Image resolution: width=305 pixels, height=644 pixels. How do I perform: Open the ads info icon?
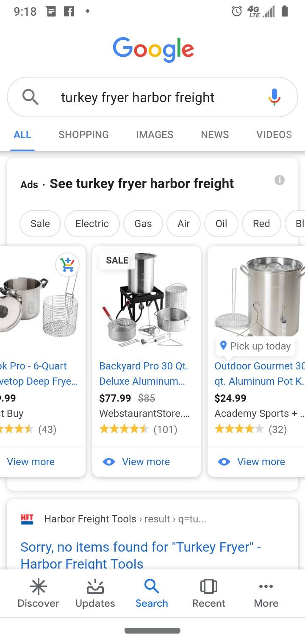pyautogui.click(x=280, y=180)
